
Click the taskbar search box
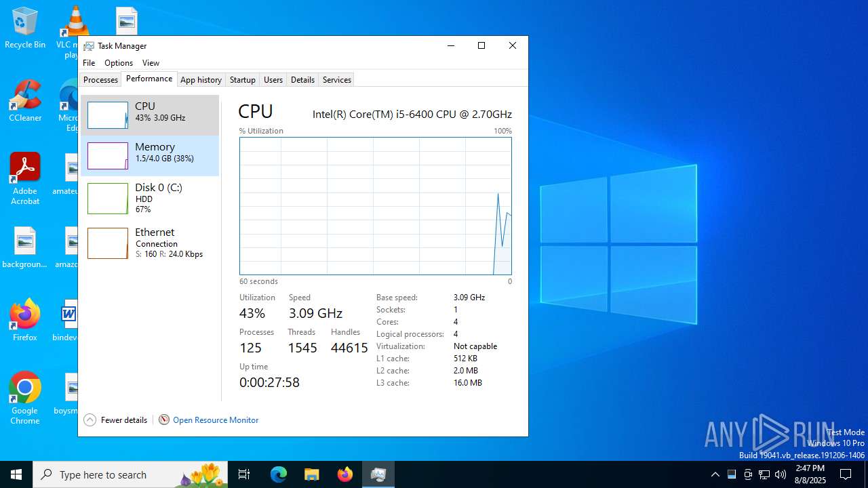tap(130, 474)
